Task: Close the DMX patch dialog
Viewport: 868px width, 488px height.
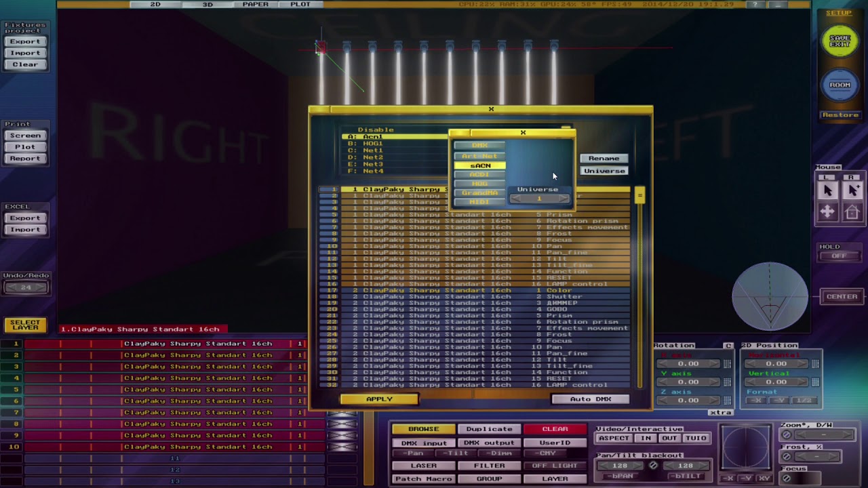Action: (x=491, y=108)
